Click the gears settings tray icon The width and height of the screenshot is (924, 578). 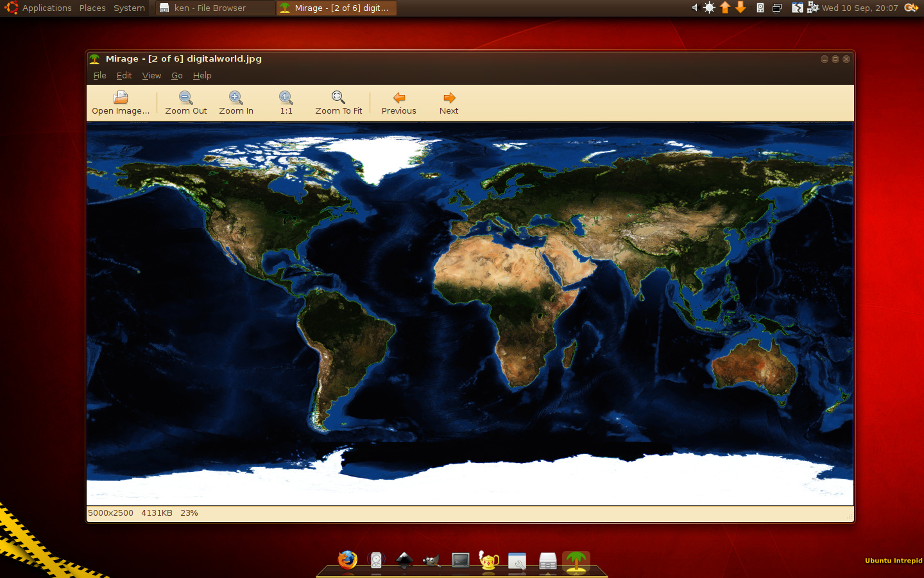point(812,8)
